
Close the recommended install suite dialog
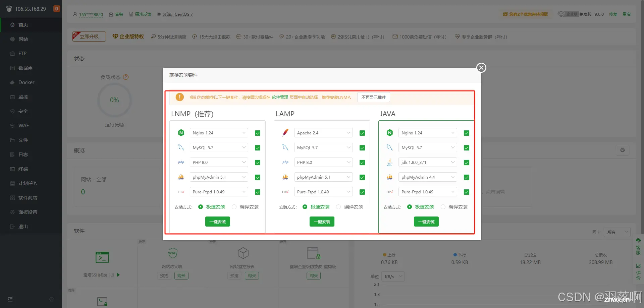[x=481, y=68]
